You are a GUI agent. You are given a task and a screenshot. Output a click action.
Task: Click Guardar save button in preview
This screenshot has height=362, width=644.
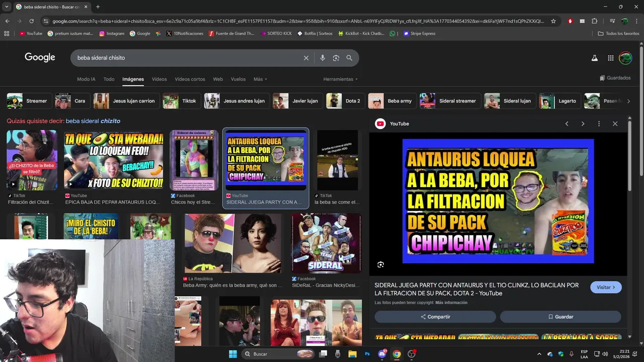560,317
